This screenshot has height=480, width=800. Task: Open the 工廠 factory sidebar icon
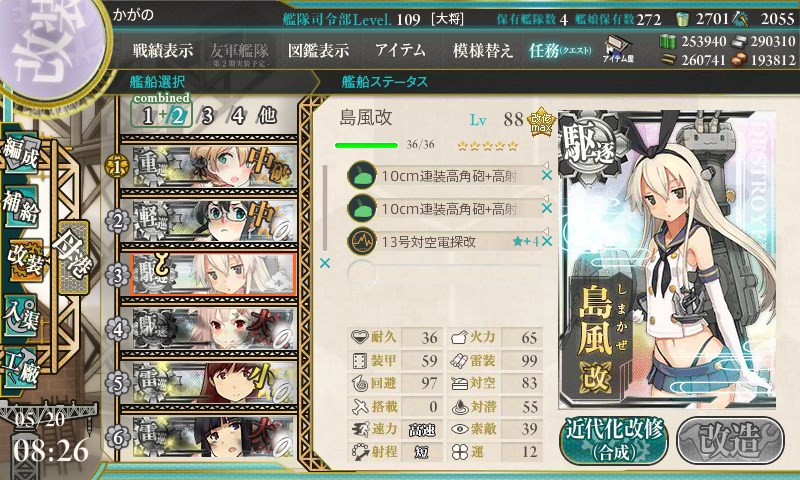pyautogui.click(x=21, y=368)
